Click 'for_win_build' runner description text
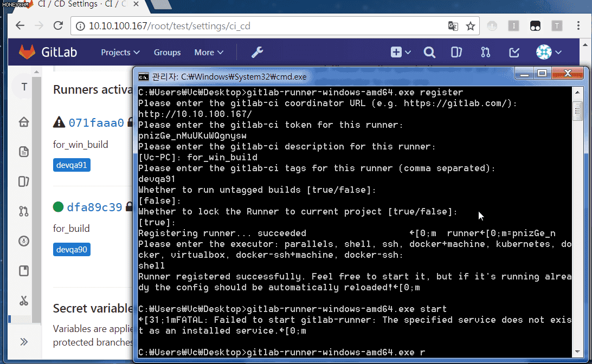The height and width of the screenshot is (364, 592). point(80,145)
